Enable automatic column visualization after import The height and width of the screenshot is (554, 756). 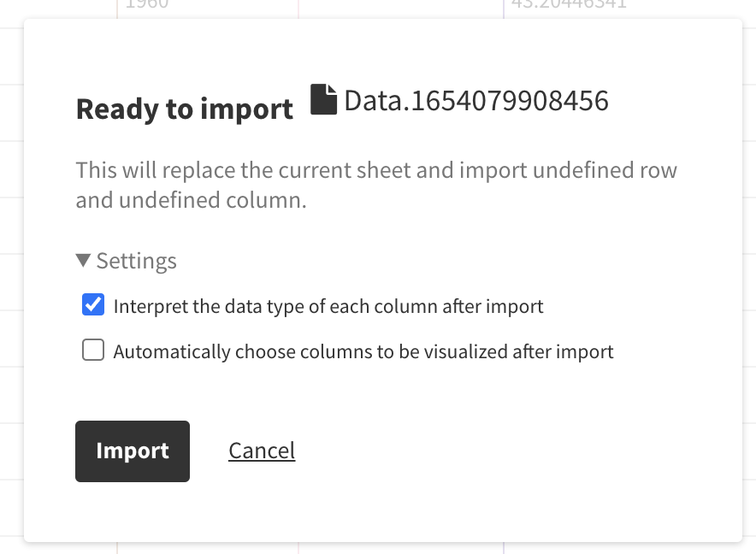point(92,349)
